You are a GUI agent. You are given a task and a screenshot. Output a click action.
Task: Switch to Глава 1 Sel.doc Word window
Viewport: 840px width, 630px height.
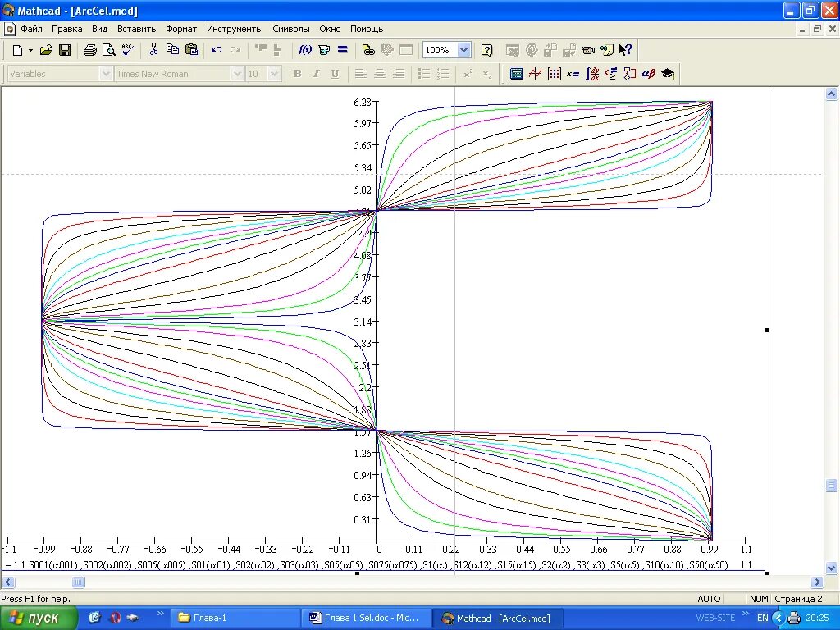pos(365,618)
